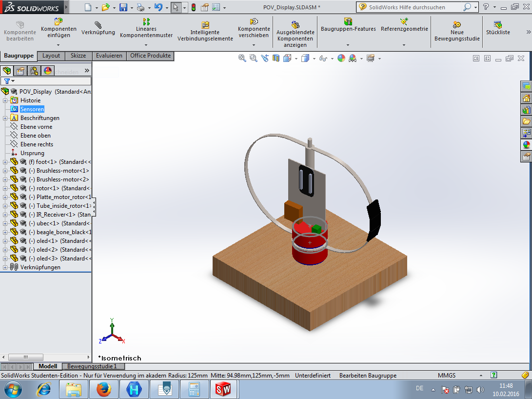The image size is (532, 399).
Task: Switch to Office Produkte tab
Action: coord(150,56)
